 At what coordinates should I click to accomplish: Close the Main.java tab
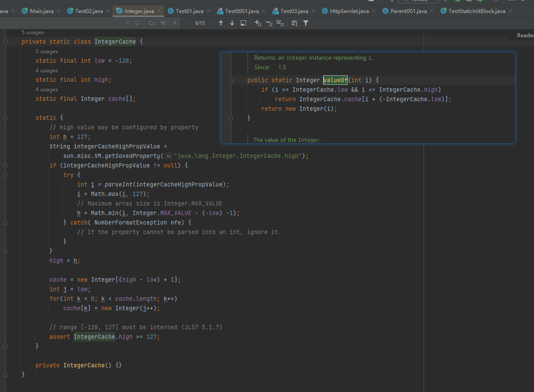58,11
